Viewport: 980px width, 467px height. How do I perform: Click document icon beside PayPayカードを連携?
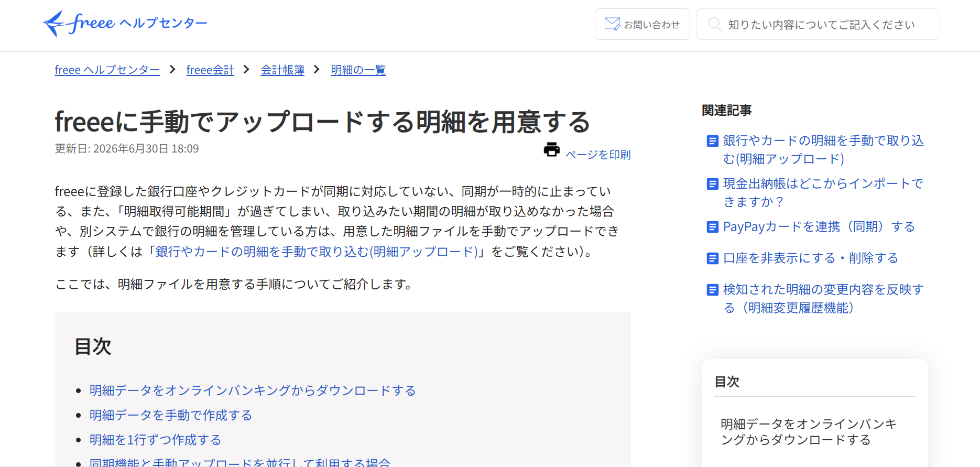tap(712, 227)
